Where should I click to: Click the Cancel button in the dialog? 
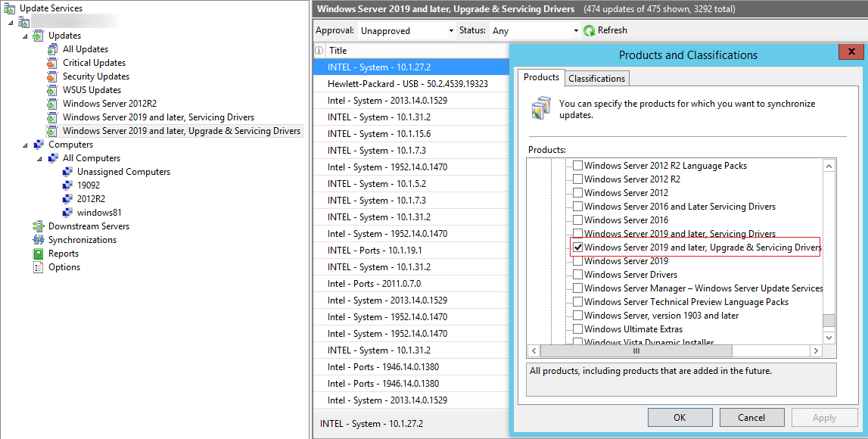pyautogui.click(x=751, y=418)
